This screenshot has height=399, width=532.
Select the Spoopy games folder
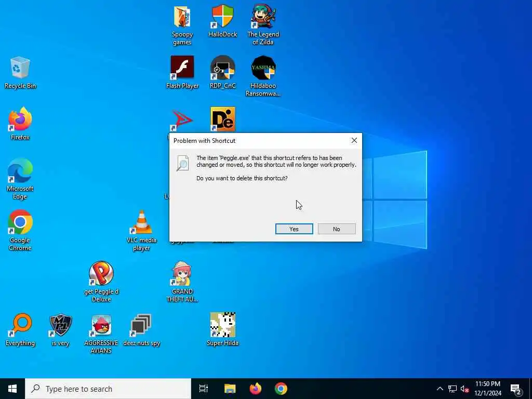(182, 25)
